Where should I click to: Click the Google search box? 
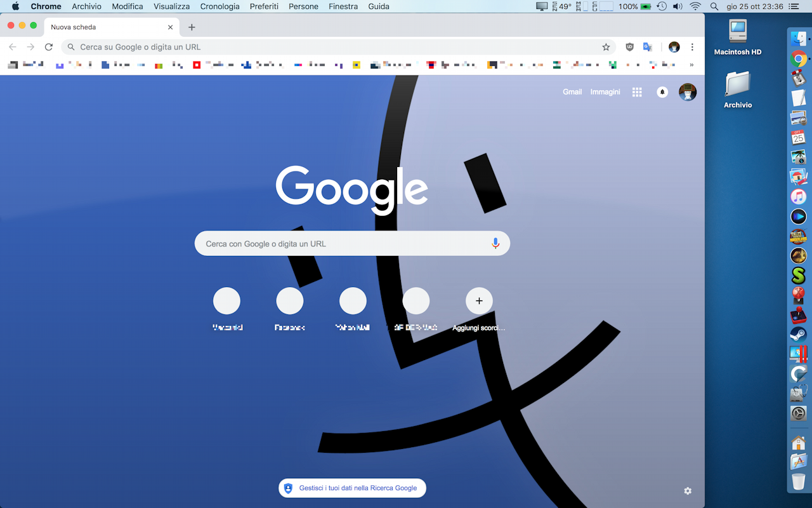pos(352,244)
